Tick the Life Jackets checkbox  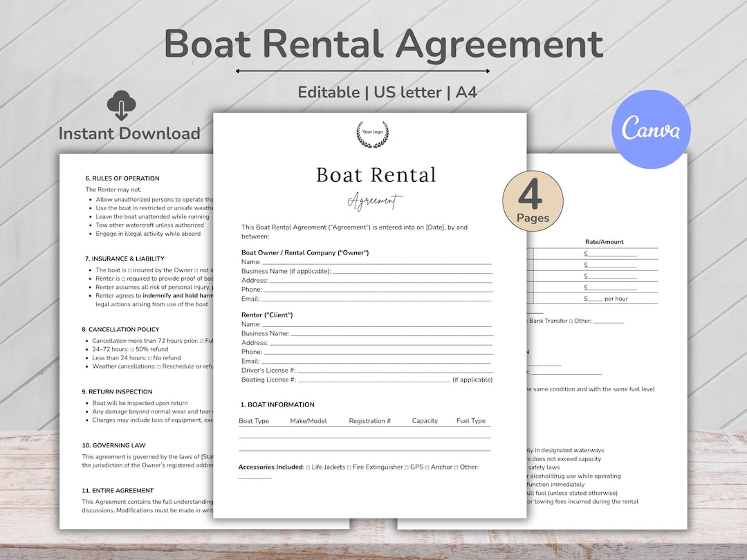coord(308,467)
